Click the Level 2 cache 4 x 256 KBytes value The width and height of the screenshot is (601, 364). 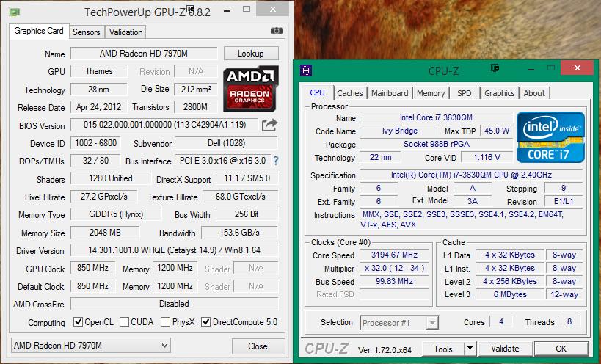click(x=510, y=281)
